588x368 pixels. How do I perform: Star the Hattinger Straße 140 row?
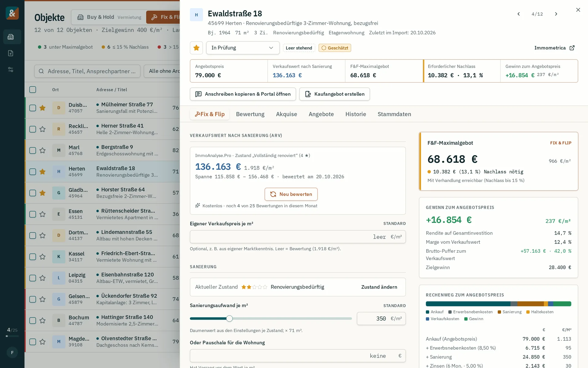(x=43, y=320)
